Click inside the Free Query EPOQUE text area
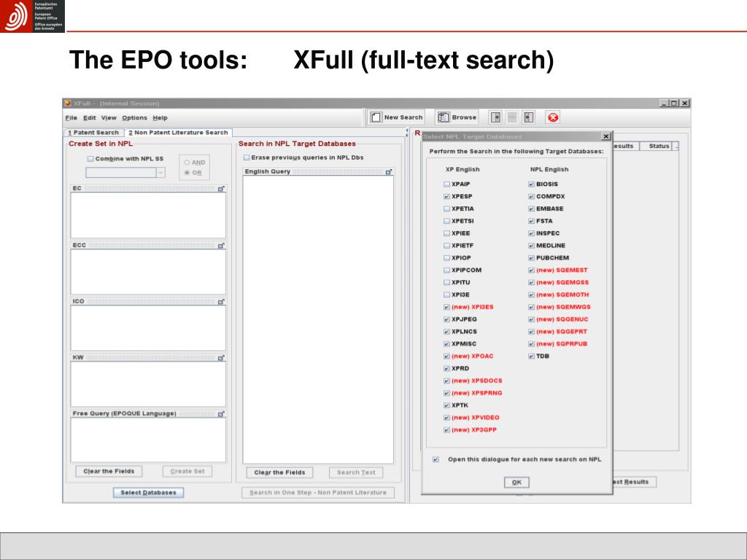 [148, 440]
